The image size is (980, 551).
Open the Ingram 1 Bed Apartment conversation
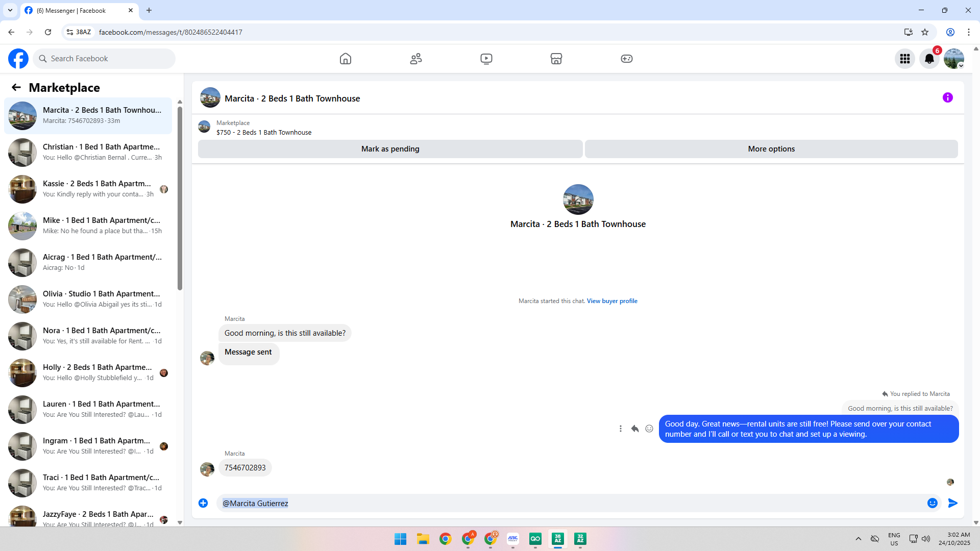tap(88, 446)
